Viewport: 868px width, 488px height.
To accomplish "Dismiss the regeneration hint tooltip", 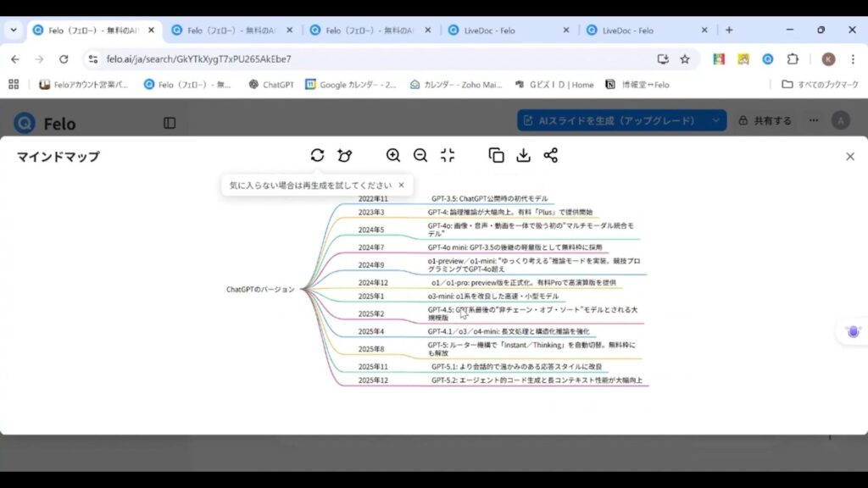I will [x=401, y=185].
